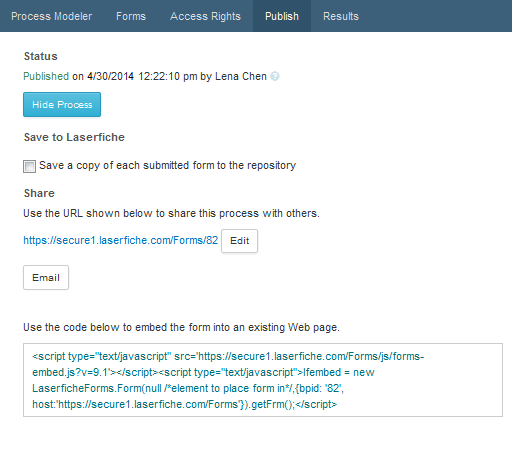Enable saving submitted forms to repository
Screen dimensions: 512x462
click(29, 166)
